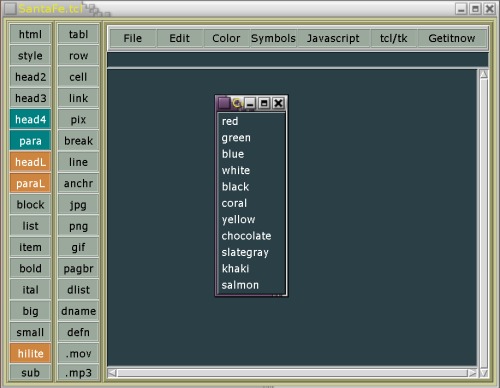Click the teal head4 button
The image size is (500, 388).
click(30, 119)
